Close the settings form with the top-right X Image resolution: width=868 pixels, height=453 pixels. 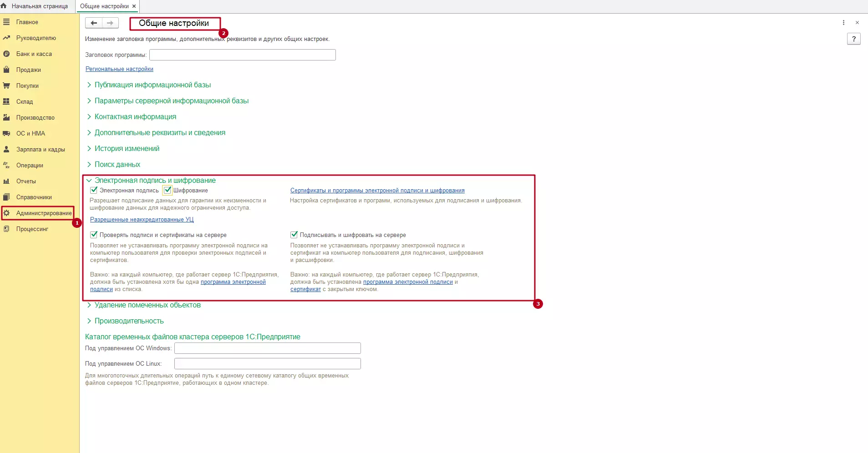click(857, 23)
